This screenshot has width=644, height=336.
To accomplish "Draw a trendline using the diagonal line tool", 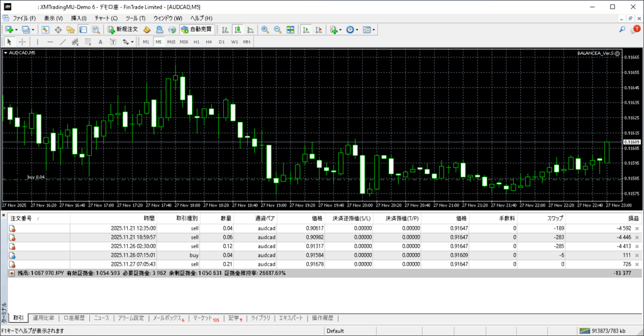I will click(x=63, y=42).
